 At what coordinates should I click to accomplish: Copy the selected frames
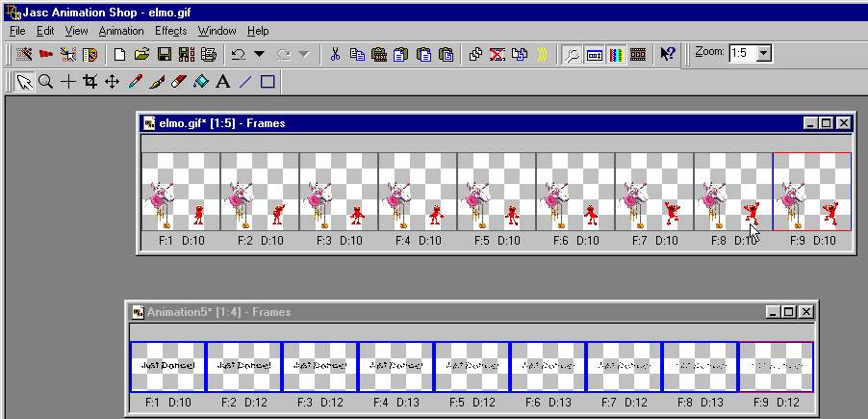pos(358,54)
